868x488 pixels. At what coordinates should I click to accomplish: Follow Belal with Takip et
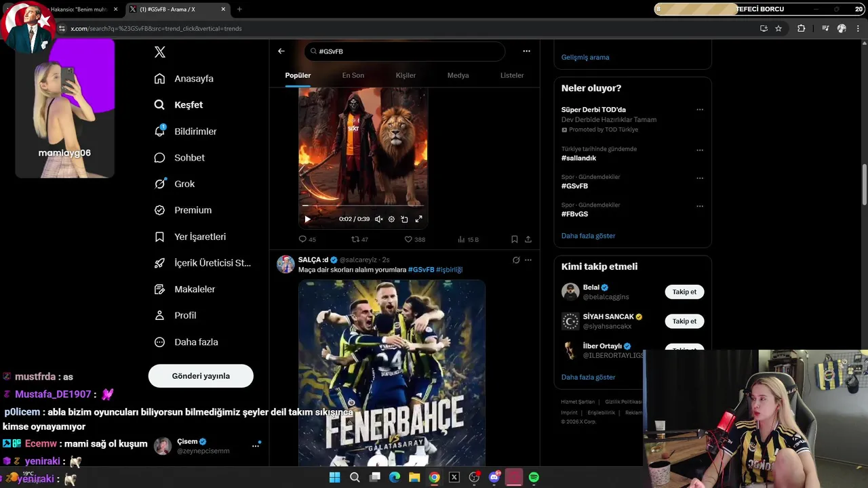click(684, 292)
